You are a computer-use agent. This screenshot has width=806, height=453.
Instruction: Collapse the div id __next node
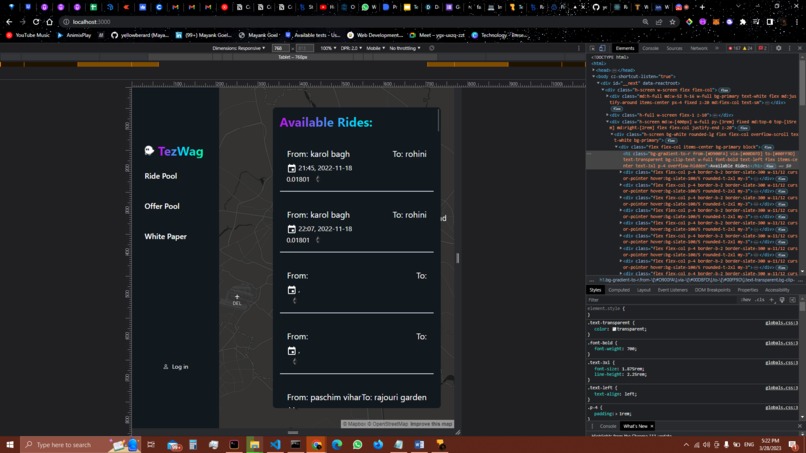(598, 83)
